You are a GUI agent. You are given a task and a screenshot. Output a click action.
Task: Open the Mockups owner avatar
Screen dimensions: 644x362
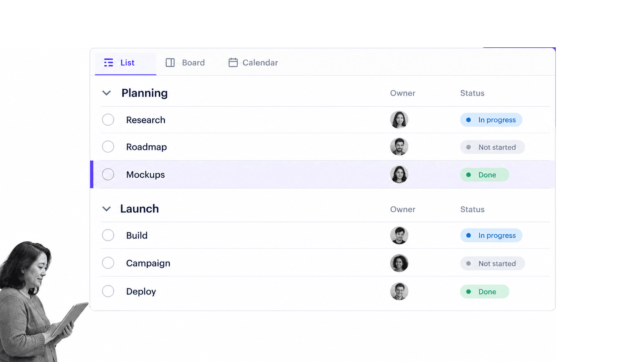[x=399, y=174]
